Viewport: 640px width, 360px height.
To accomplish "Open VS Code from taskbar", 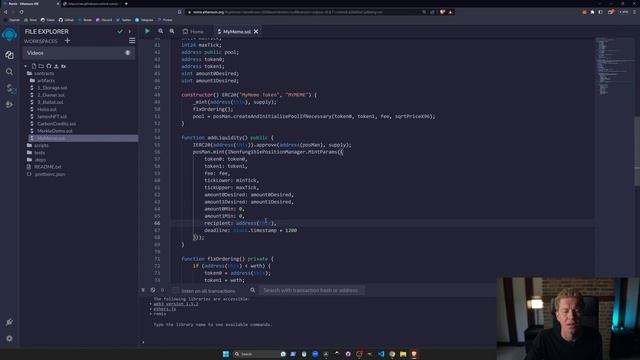I will pos(381,354).
